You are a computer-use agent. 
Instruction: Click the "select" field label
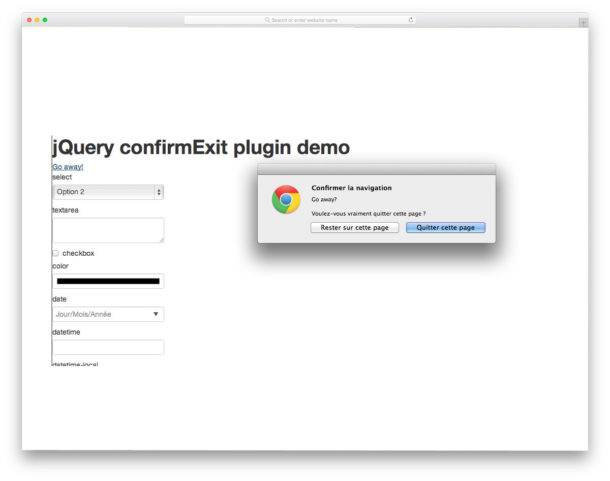pos(62,177)
